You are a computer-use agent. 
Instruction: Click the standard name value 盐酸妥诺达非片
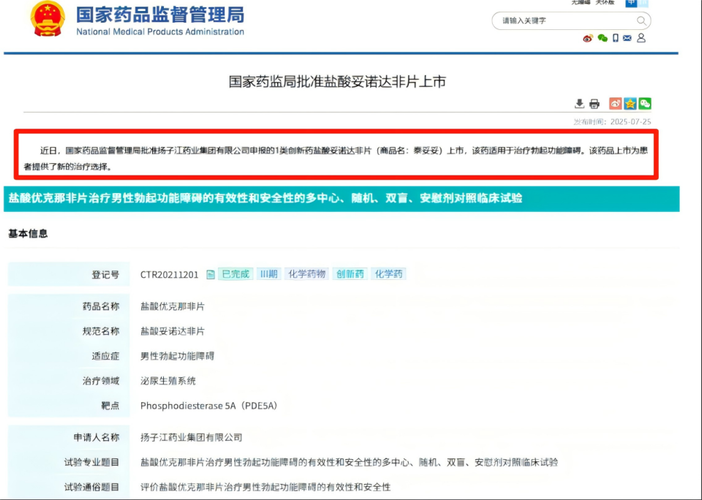click(172, 331)
